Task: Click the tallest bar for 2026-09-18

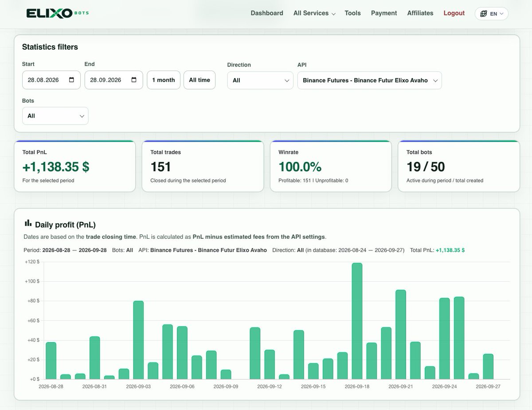Action: click(357, 321)
